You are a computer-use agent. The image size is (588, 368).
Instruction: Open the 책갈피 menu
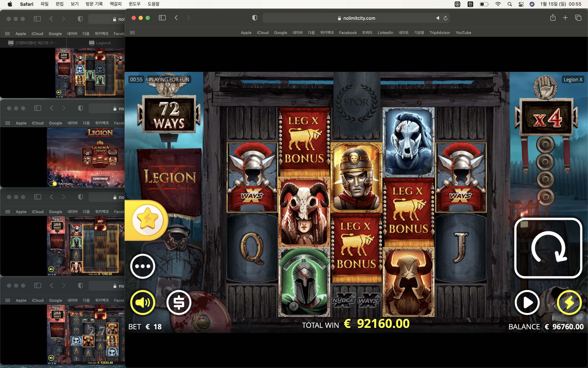[x=116, y=4]
